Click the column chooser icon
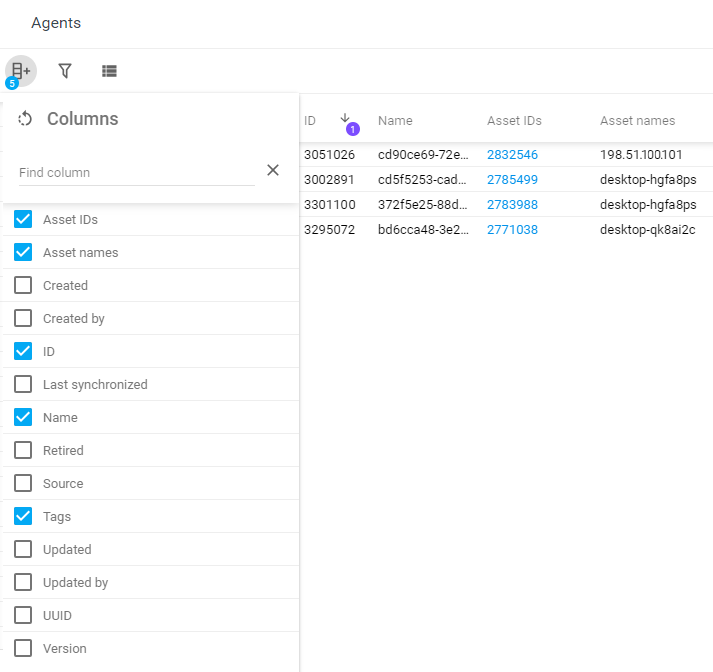Screen dimensions: 713x672 point(21,71)
